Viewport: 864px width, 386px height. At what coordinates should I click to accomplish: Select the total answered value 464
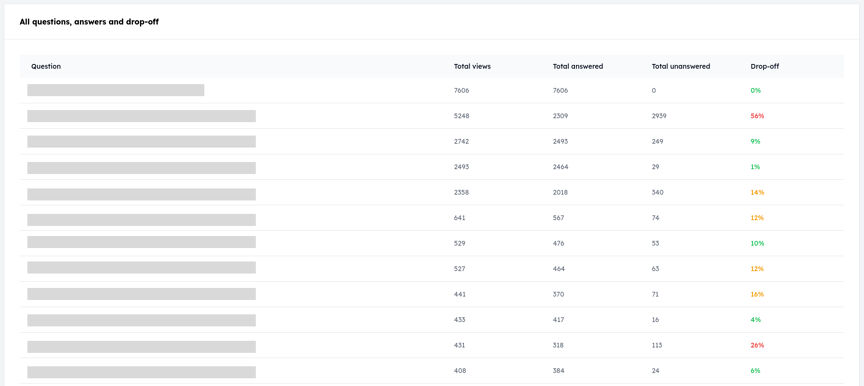(559, 269)
